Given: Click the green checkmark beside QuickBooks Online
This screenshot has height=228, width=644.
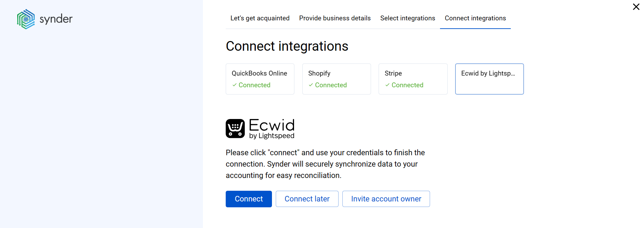Looking at the screenshot, I should pyautogui.click(x=234, y=85).
